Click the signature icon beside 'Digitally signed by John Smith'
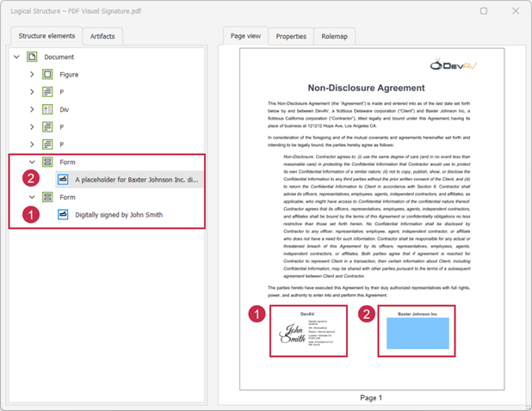Viewport: 532px width, 411px height. coord(63,214)
